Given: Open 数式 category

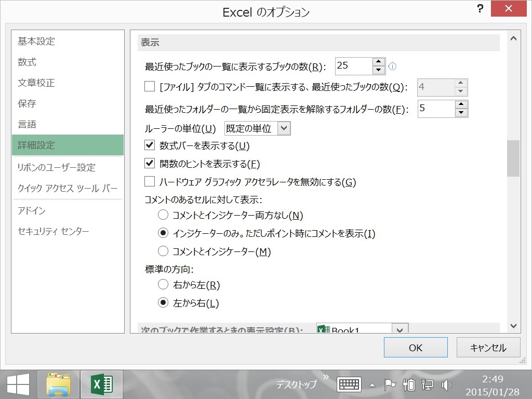Looking at the screenshot, I should (x=68, y=62).
